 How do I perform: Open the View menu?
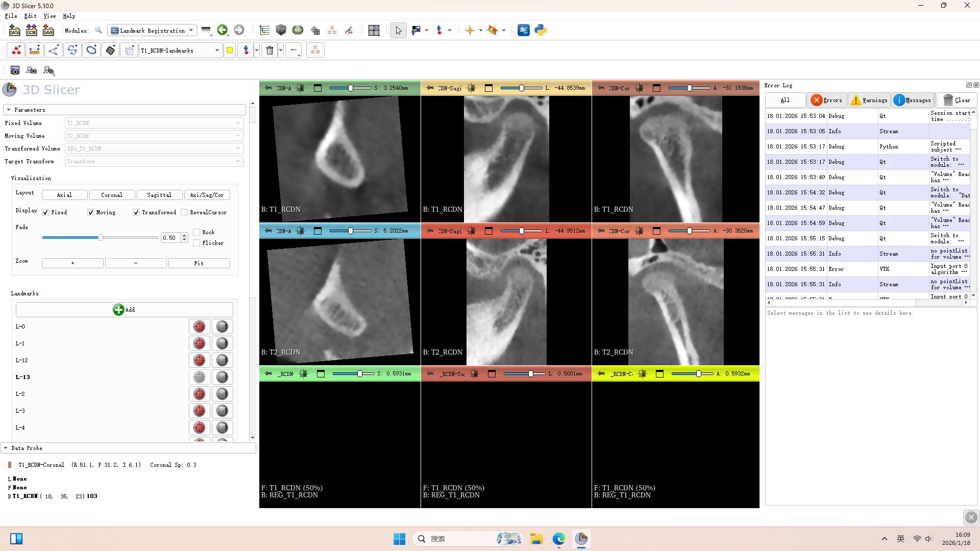49,16
